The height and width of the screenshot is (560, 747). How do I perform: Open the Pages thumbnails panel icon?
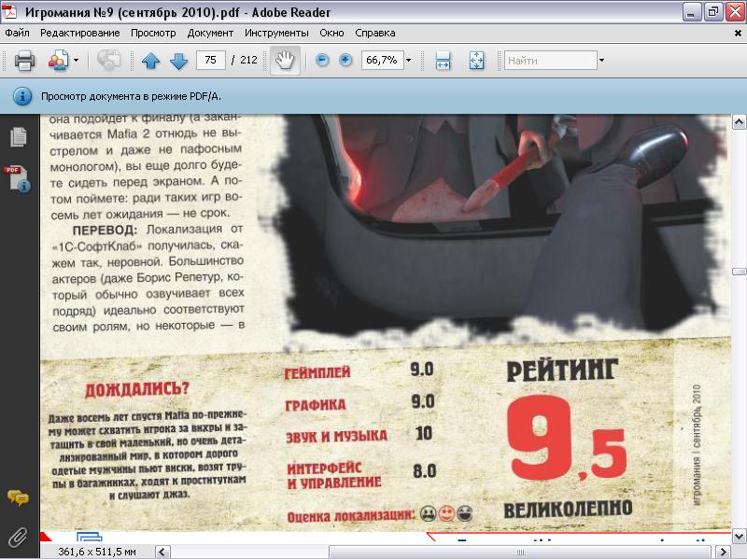coord(19,137)
